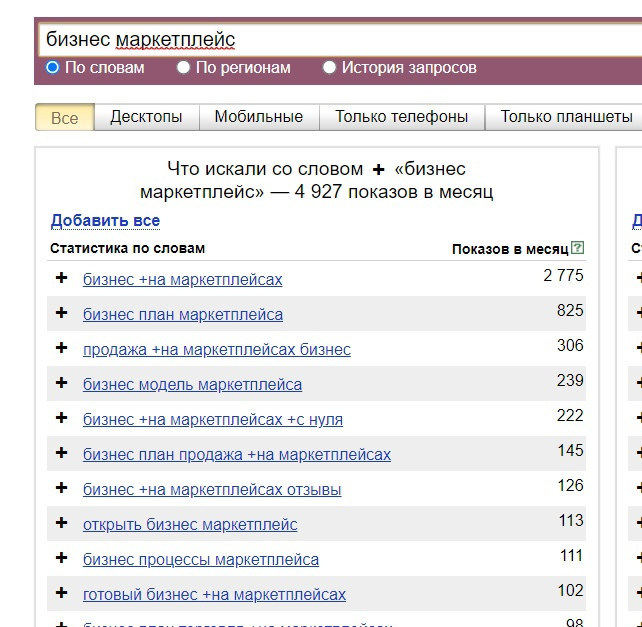642x627 pixels.
Task: Click the plus icon in 'Что искали со словом' heading
Action: pos(379,170)
